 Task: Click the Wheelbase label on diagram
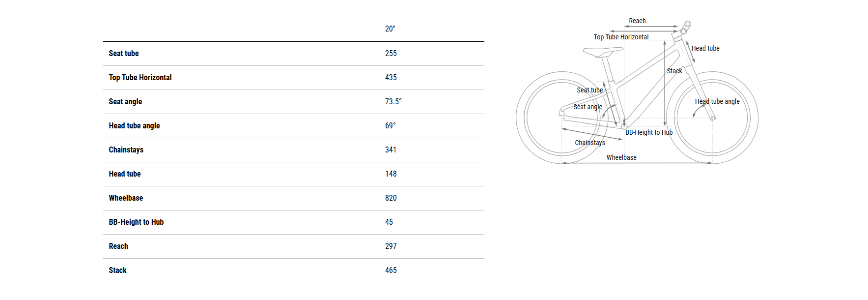621,157
